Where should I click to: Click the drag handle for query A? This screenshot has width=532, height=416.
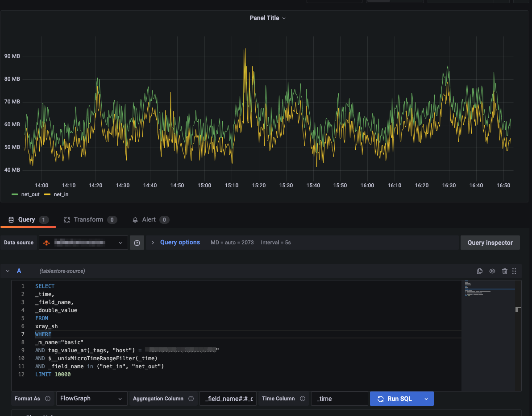click(515, 271)
